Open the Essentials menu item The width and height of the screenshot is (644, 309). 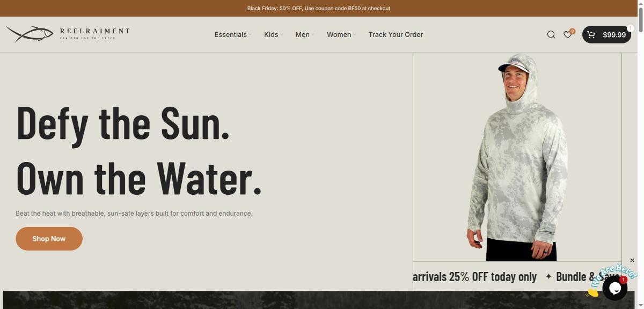231,34
